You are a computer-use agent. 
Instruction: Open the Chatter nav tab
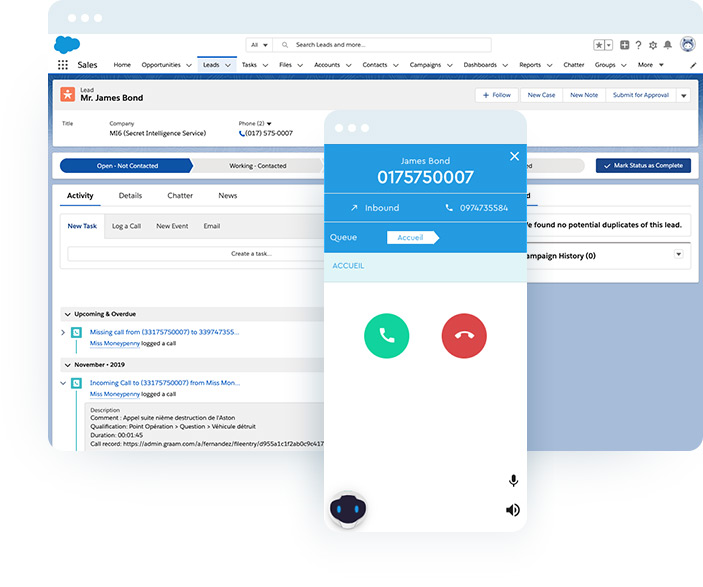coord(574,65)
